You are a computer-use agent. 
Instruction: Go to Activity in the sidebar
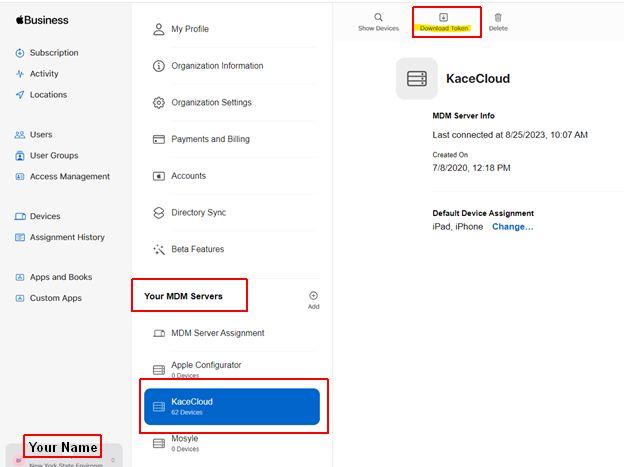click(x=44, y=74)
